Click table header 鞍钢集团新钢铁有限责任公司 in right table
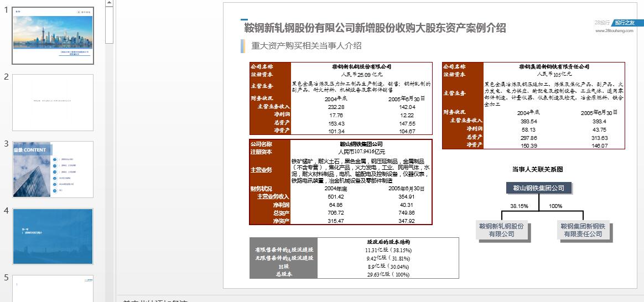 click(554, 66)
